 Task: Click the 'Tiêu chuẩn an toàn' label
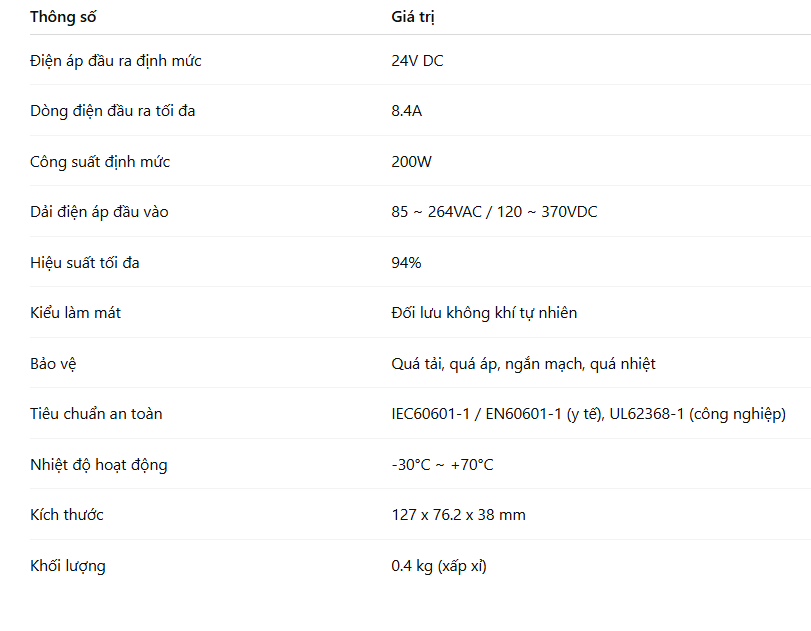tap(96, 414)
